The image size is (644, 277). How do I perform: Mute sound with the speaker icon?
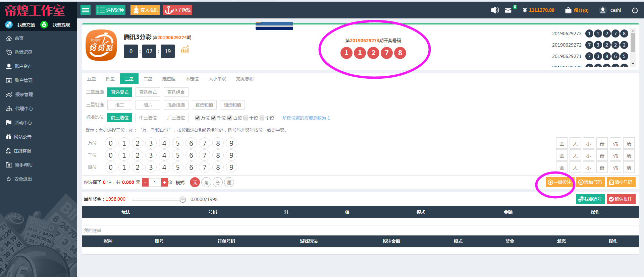click(x=495, y=10)
